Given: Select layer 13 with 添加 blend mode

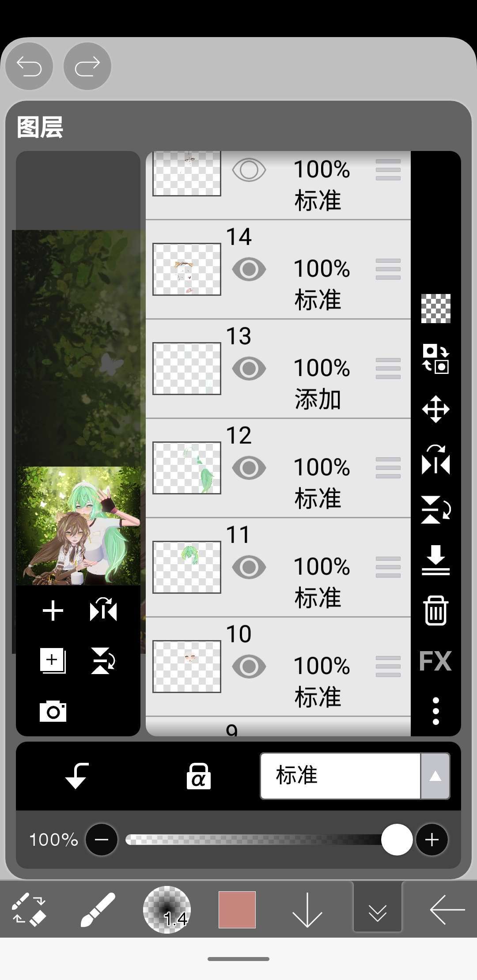Looking at the screenshot, I should tap(278, 369).
